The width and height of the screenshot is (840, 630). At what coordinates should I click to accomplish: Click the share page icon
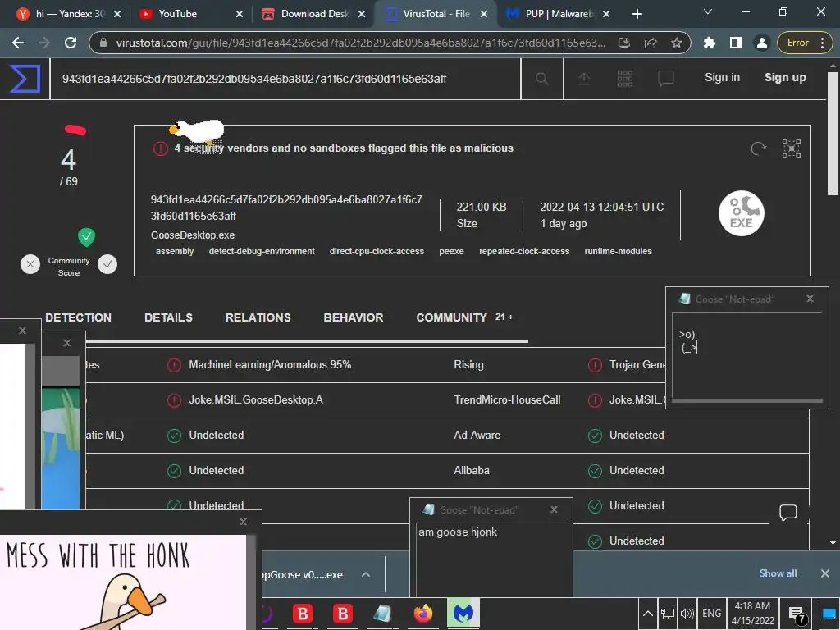651,43
